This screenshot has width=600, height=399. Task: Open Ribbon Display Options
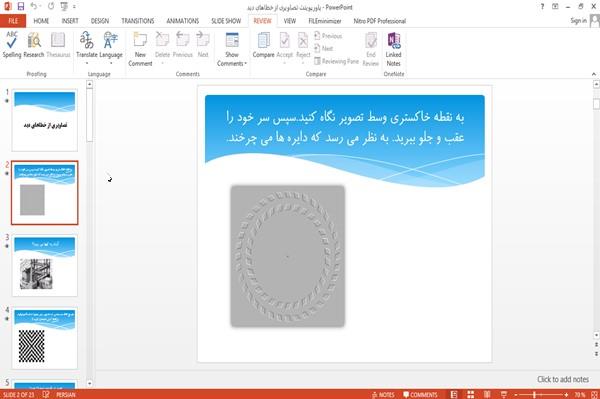[x=555, y=7]
